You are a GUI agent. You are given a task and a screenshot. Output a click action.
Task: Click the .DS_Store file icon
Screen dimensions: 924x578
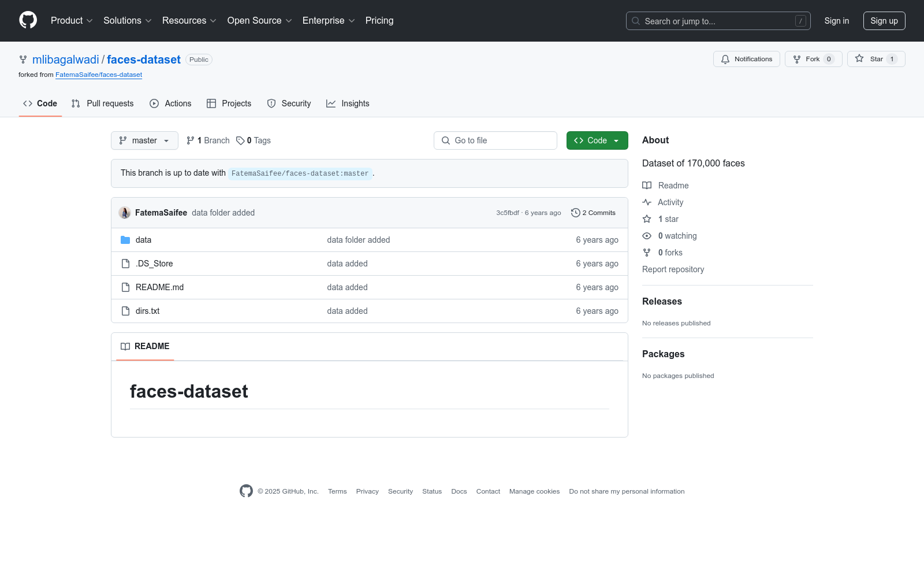(125, 264)
